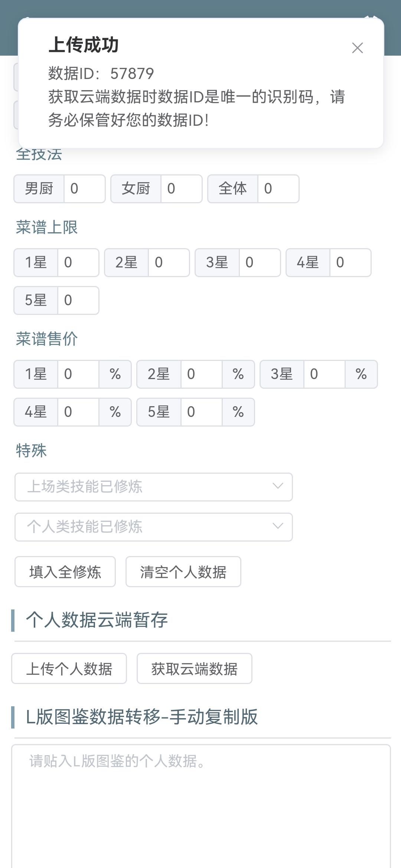The height and width of the screenshot is (868, 401).
Task: Edit the 菜谱售价 3星 percentage field
Action: point(325,374)
